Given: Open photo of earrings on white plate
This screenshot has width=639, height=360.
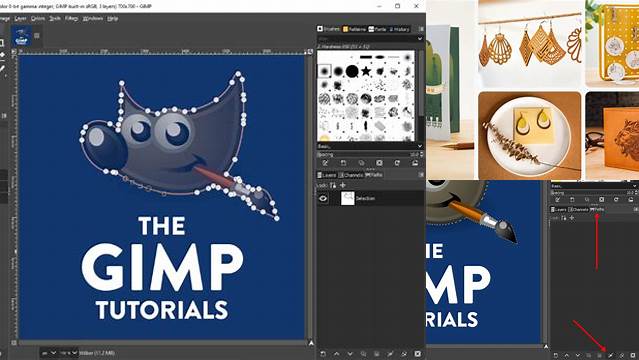Looking at the screenshot, I should pos(530,135).
